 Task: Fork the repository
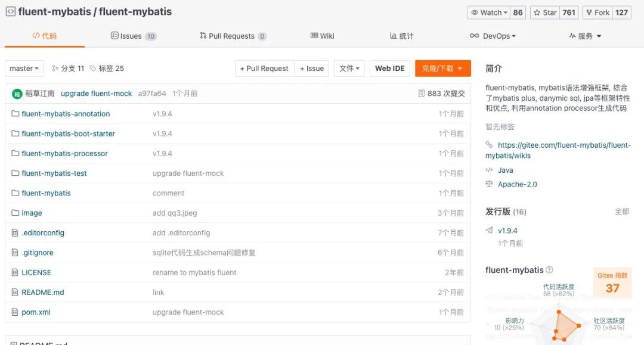[597, 13]
